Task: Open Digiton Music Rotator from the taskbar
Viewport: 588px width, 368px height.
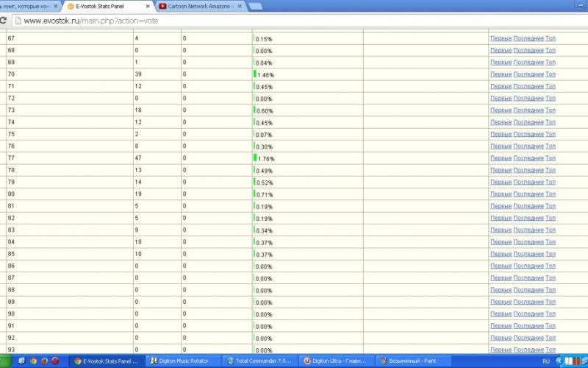Action: pyautogui.click(x=184, y=361)
